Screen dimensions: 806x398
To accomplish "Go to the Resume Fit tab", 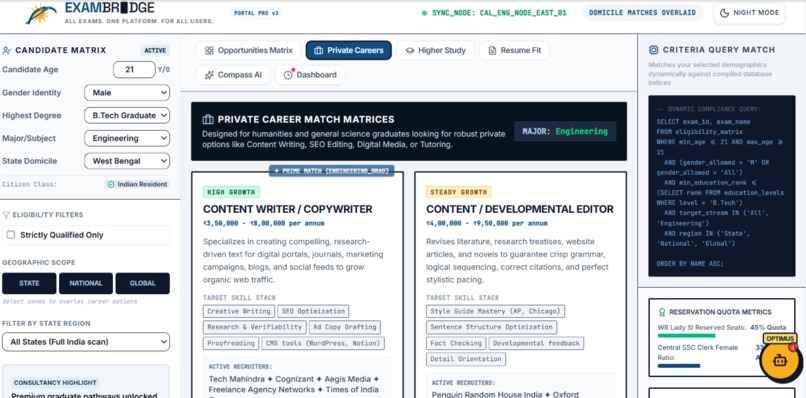I will click(x=514, y=50).
